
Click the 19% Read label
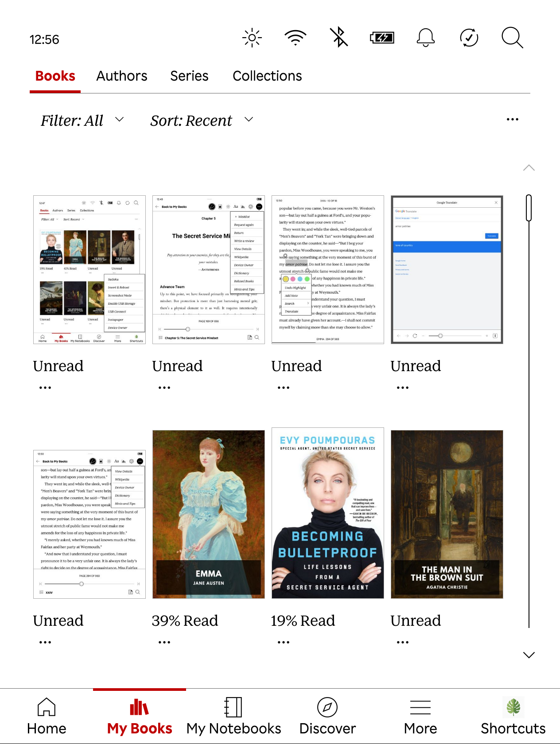[303, 621]
